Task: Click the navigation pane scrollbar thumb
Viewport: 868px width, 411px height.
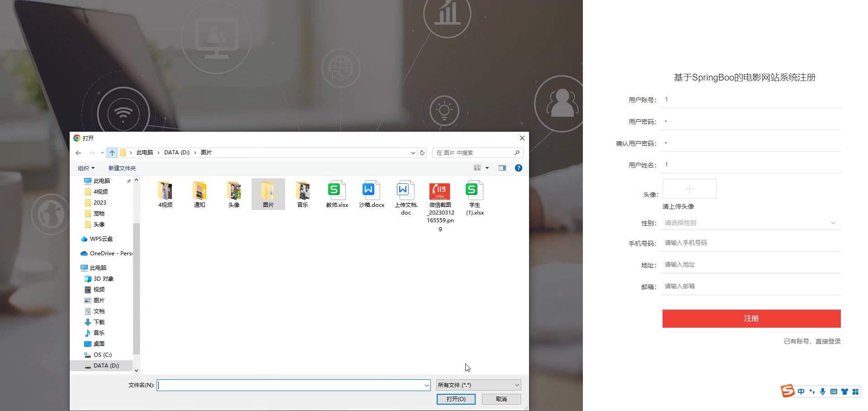Action: point(136,288)
